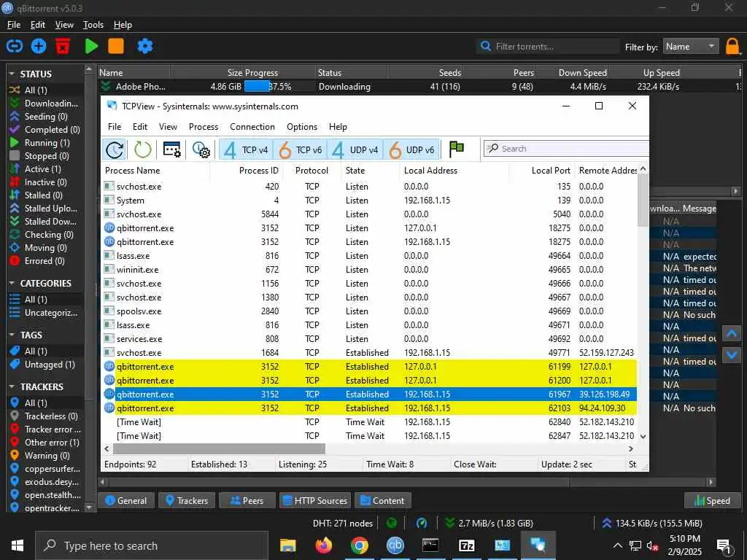Select Untagged (1) tag filter
Screen dimensions: 747x560
point(46,365)
